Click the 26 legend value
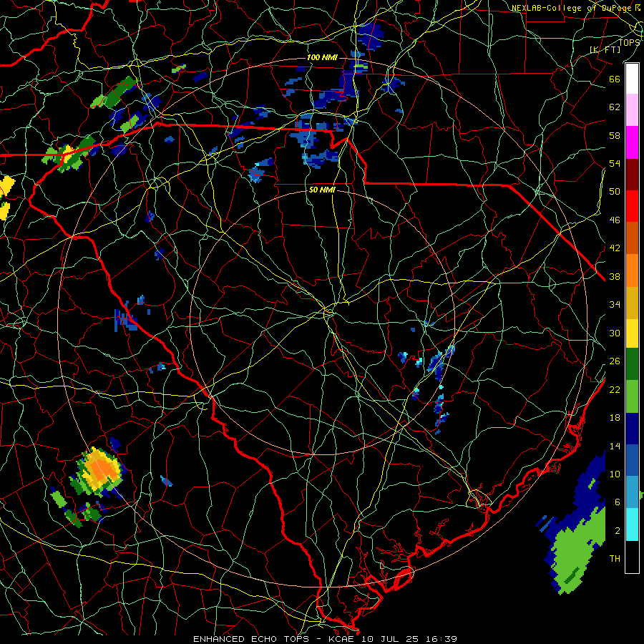This screenshot has width=644, height=644. 615,361
